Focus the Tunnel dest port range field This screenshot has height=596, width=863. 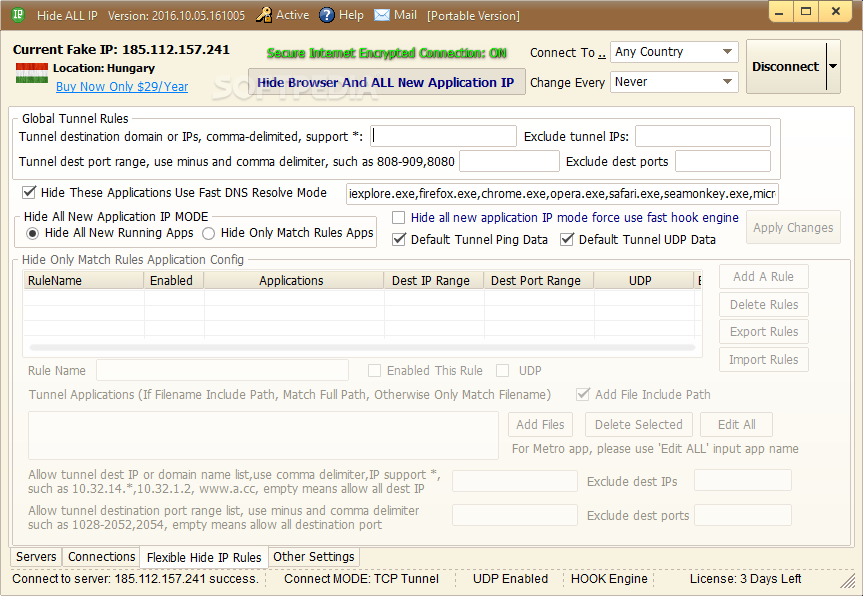pyautogui.click(x=509, y=161)
